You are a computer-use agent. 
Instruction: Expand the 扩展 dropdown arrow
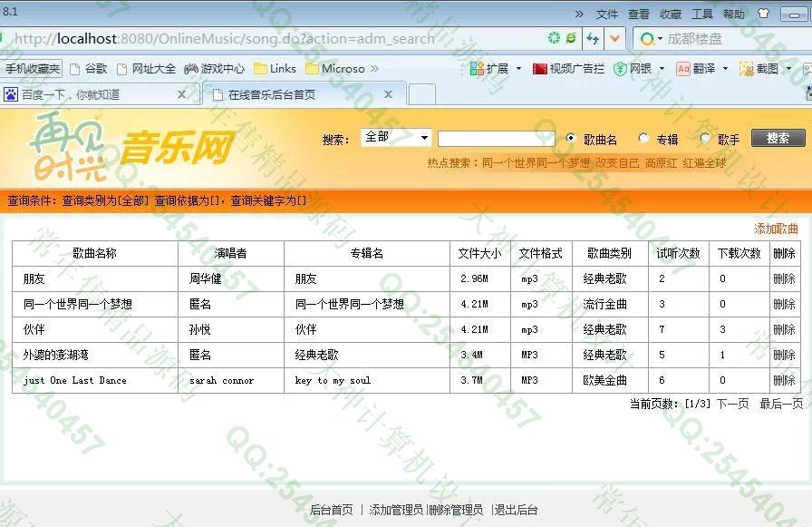click(518, 69)
